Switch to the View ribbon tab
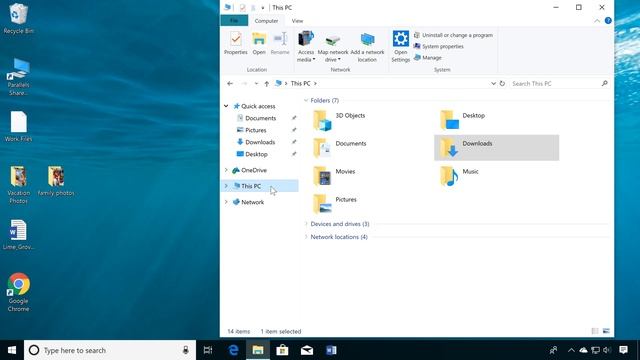640x360 pixels. tap(297, 20)
